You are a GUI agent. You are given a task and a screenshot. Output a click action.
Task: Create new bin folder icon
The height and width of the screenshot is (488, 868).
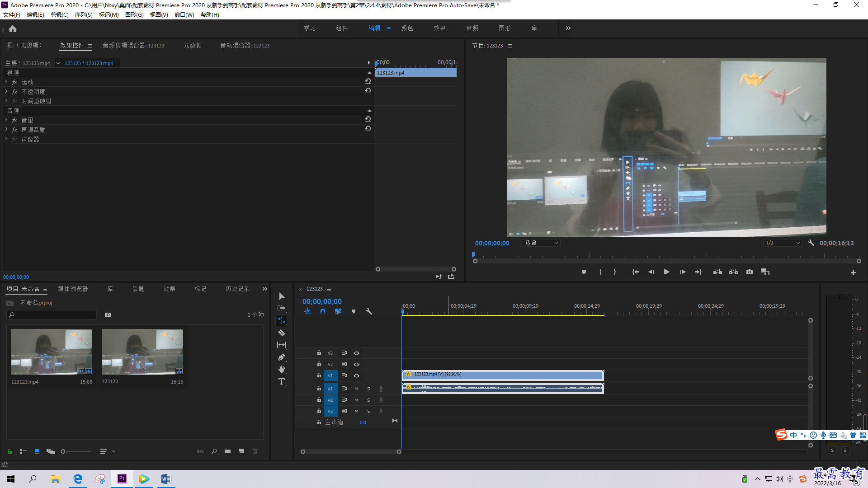tap(227, 451)
